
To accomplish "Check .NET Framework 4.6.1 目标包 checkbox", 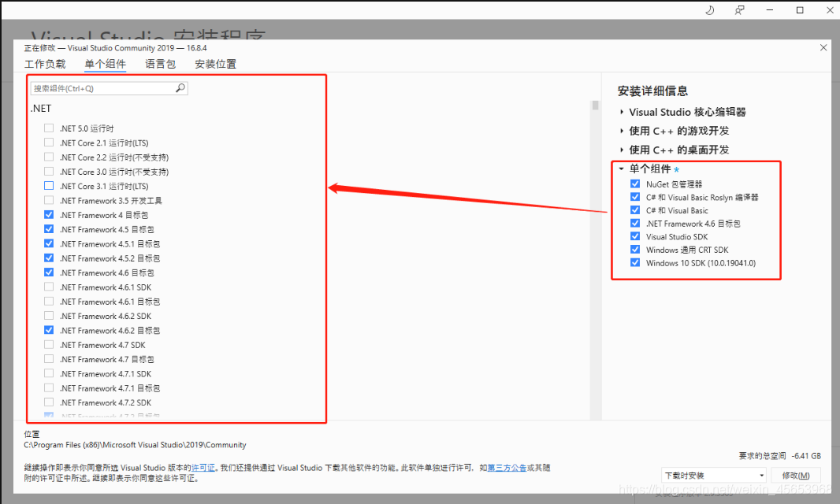I will pyautogui.click(x=49, y=301).
